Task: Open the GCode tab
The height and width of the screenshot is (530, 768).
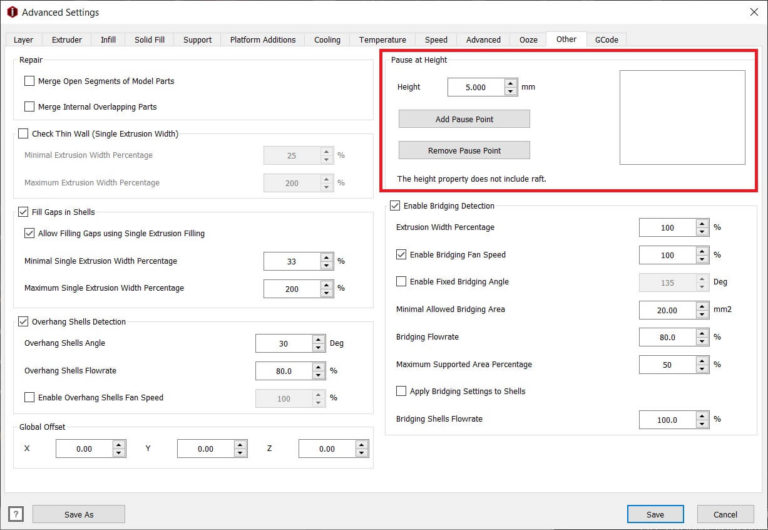Action: (x=606, y=40)
